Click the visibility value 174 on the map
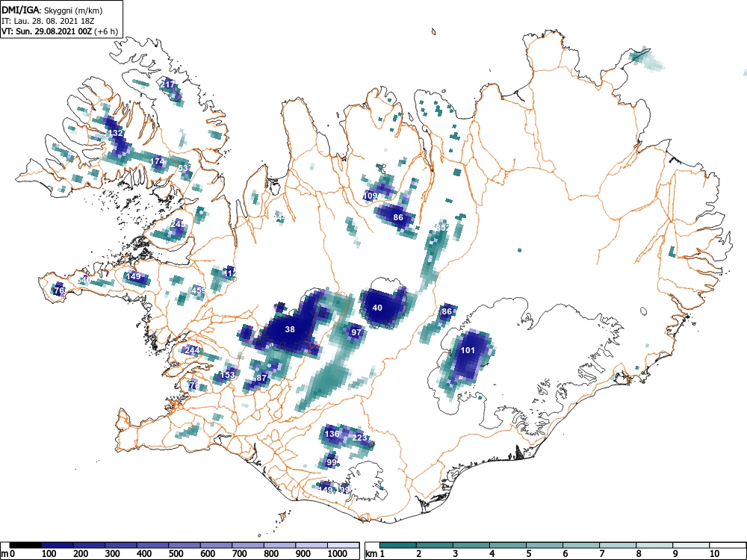 point(157,161)
